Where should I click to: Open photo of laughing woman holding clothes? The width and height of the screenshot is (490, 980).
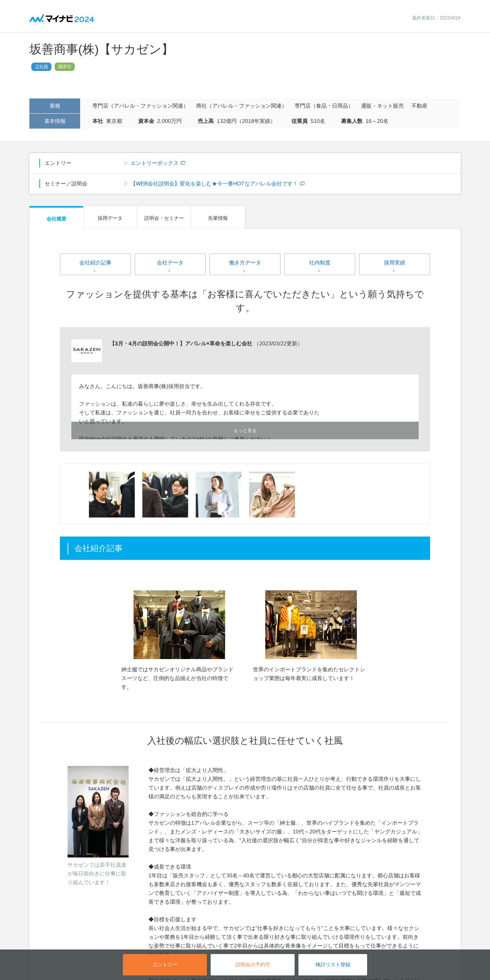(272, 495)
